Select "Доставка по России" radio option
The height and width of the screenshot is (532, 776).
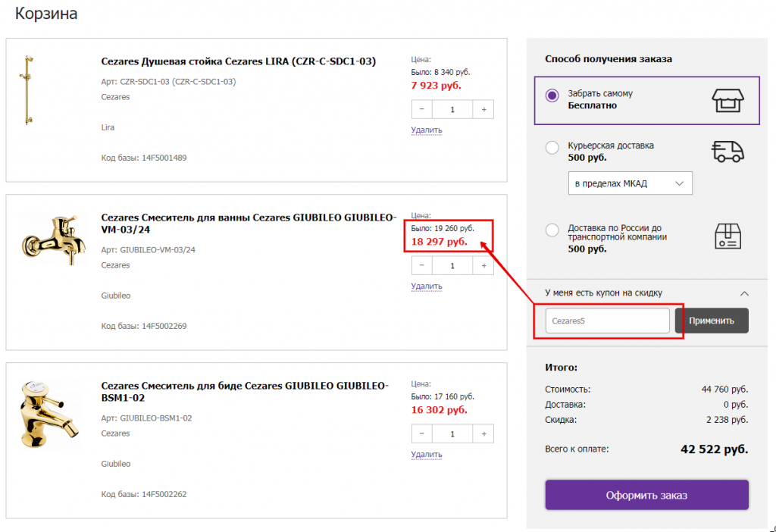click(552, 230)
